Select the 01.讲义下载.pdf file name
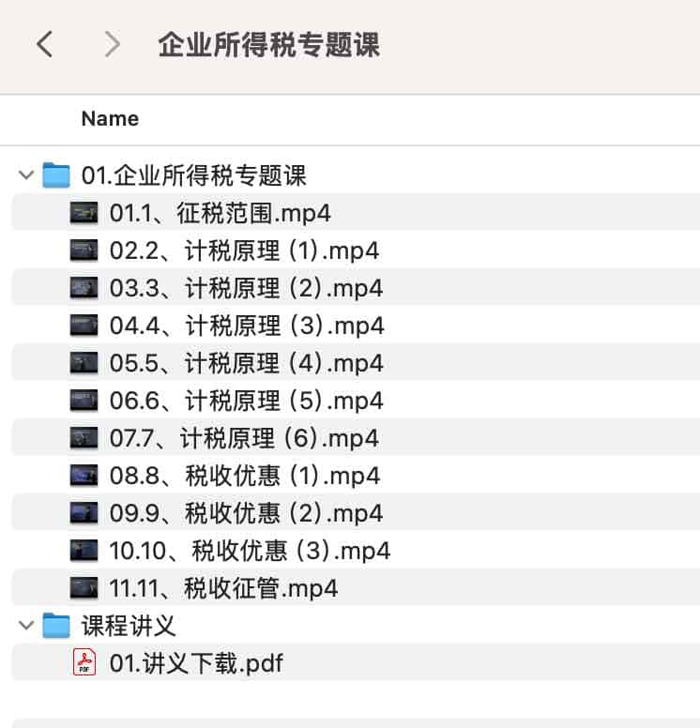The image size is (700, 728). coord(196,663)
